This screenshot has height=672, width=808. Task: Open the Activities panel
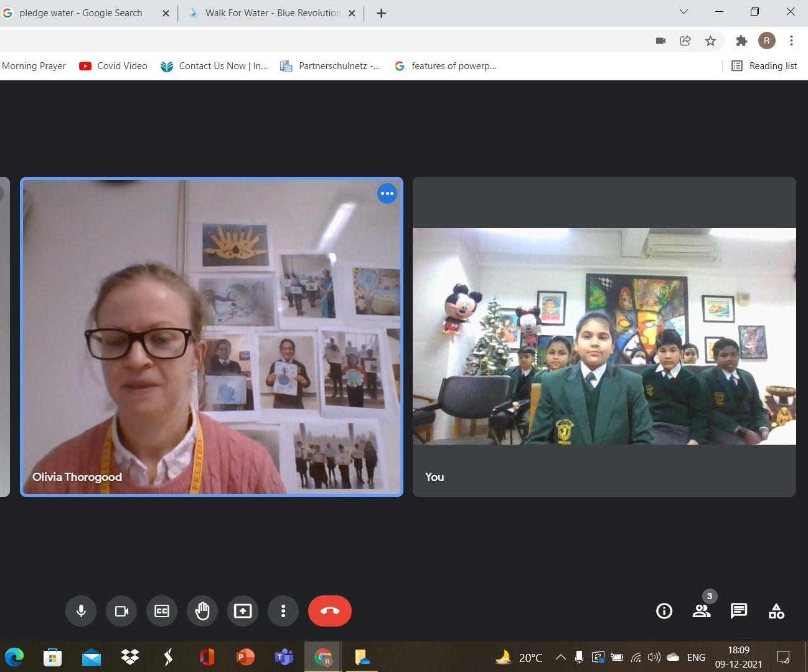(776, 611)
